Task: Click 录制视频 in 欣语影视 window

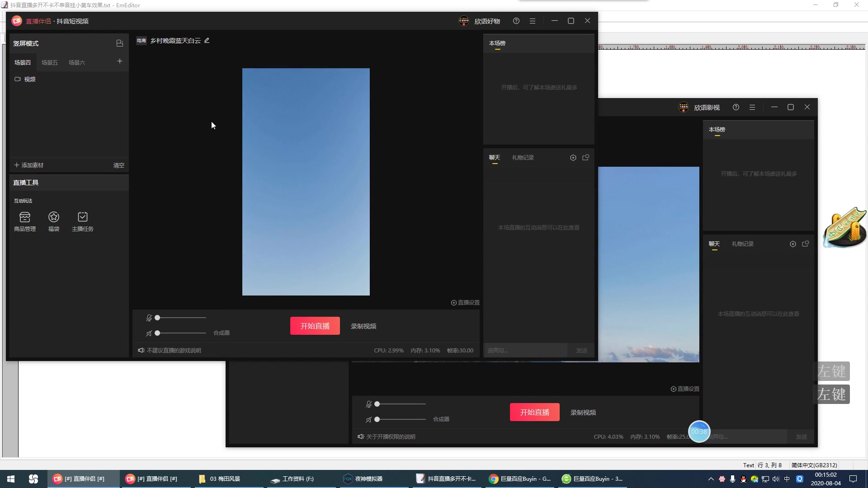Action: coord(583,413)
